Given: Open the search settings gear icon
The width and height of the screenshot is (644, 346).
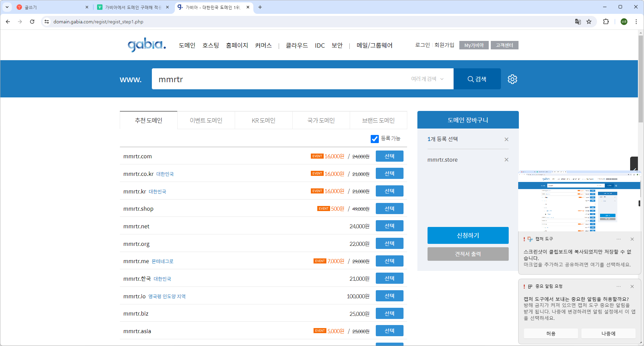Looking at the screenshot, I should click(512, 79).
